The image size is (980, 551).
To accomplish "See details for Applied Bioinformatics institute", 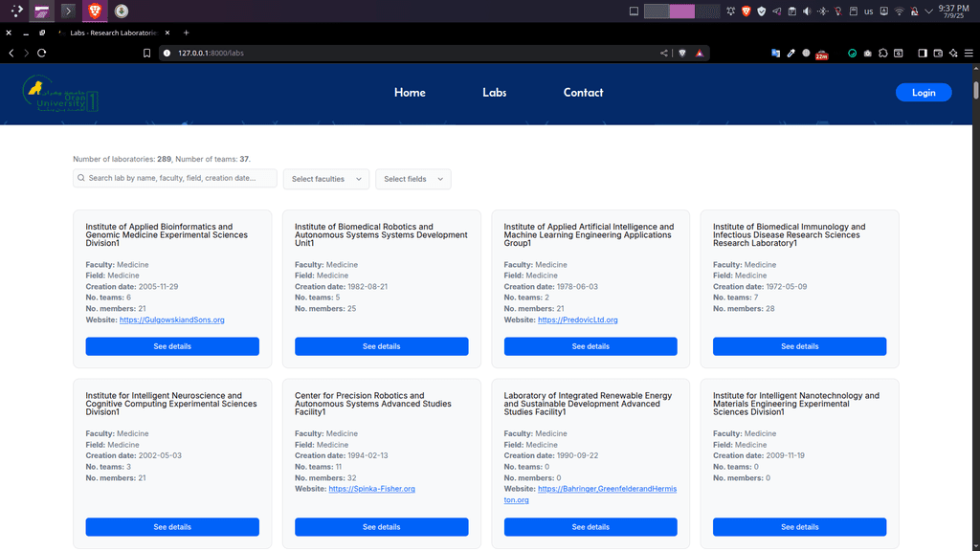I will [x=172, y=346].
